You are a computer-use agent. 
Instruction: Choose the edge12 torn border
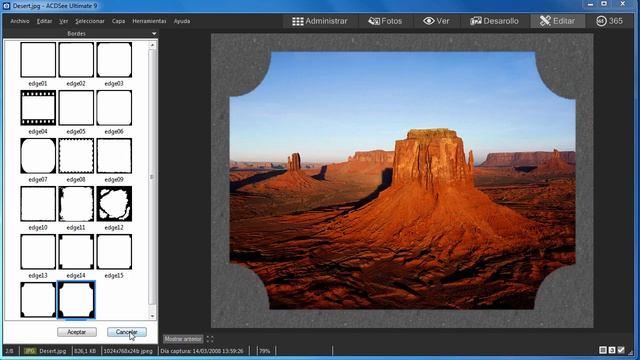114,204
